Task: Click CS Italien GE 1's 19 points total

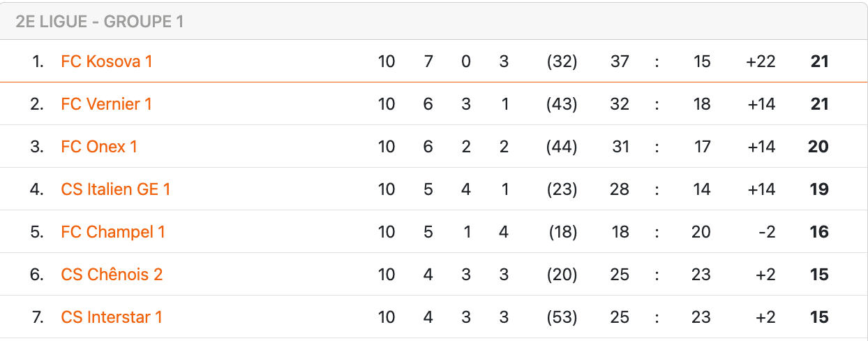Action: pos(819,189)
